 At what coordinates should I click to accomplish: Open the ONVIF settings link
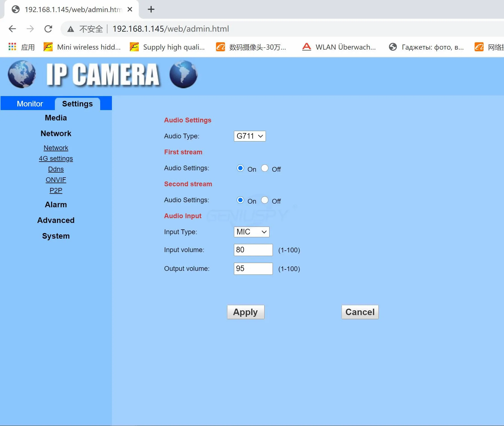[x=56, y=180]
